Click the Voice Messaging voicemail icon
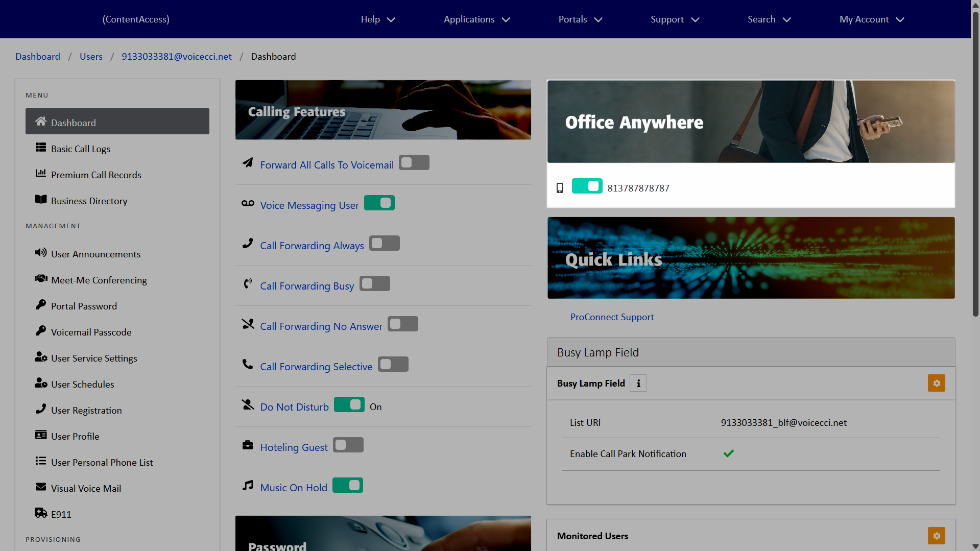Image resolution: width=980 pixels, height=551 pixels. 248,203
